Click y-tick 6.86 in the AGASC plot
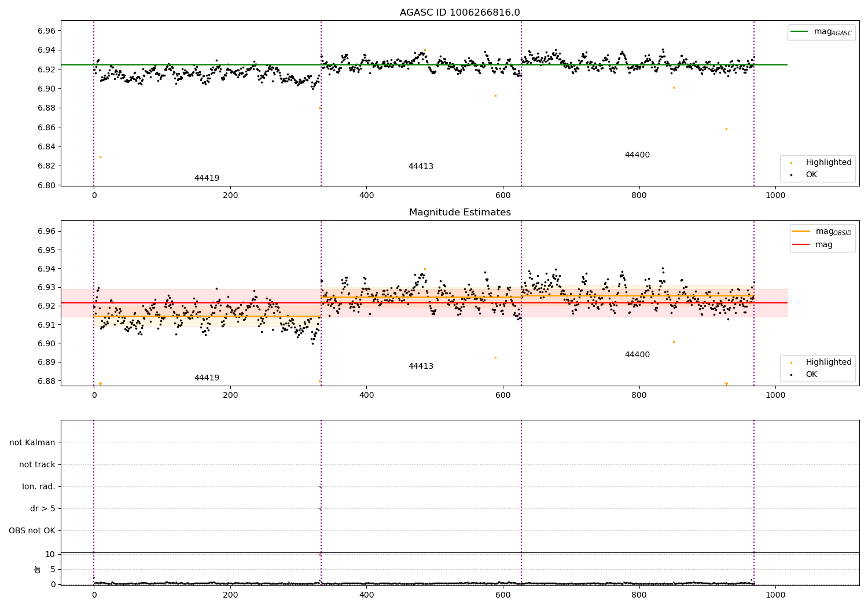Image resolution: width=868 pixels, height=608 pixels. click(x=46, y=127)
